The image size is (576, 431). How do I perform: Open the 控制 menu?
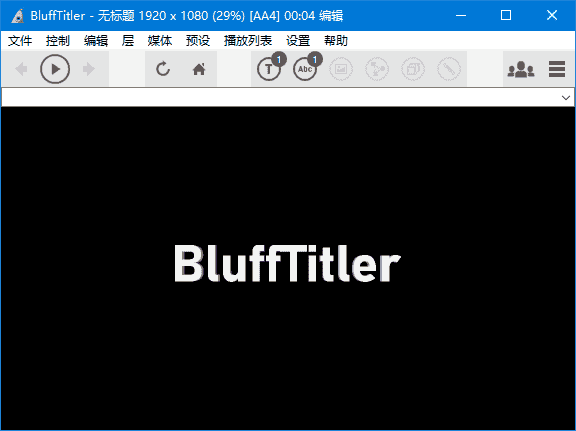coord(58,40)
